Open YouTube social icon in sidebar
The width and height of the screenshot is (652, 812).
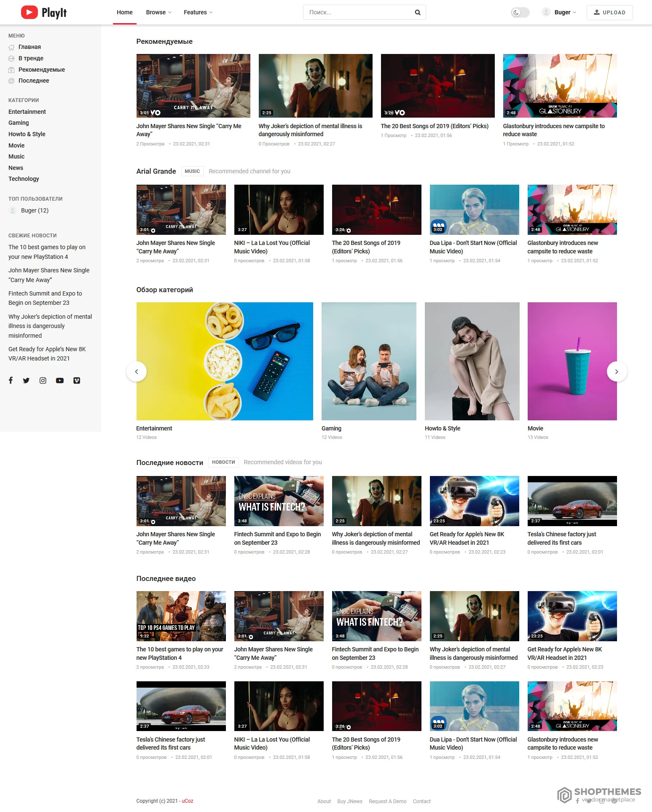pos(60,380)
